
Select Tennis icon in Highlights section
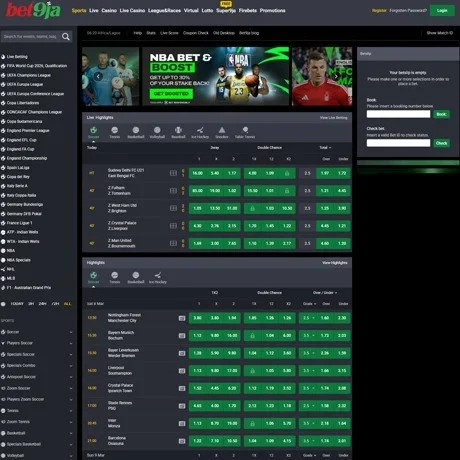[x=115, y=277]
